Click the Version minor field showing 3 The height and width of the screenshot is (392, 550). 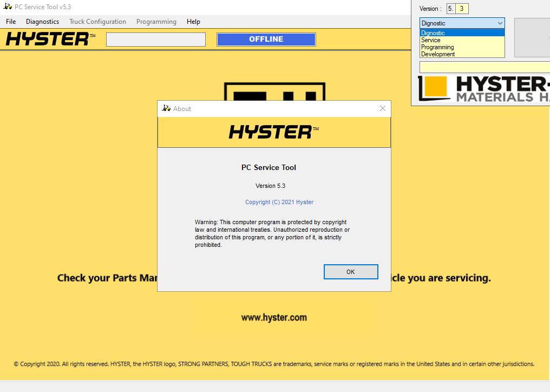click(462, 9)
